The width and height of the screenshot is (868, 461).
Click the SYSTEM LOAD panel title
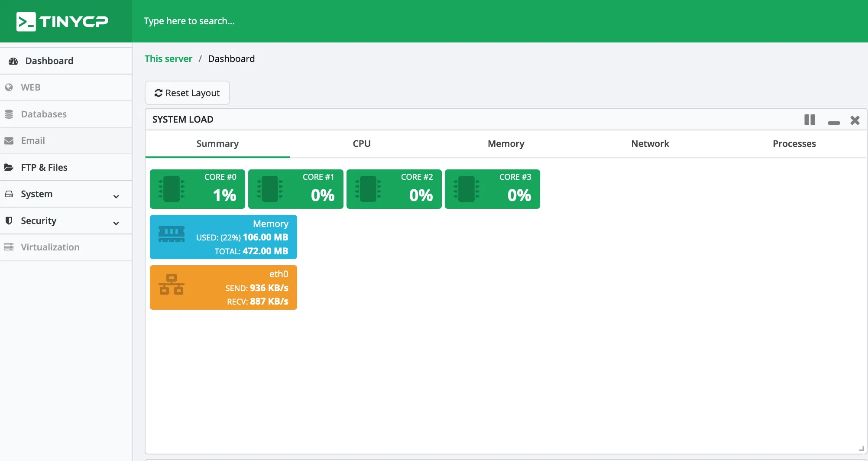click(x=183, y=120)
